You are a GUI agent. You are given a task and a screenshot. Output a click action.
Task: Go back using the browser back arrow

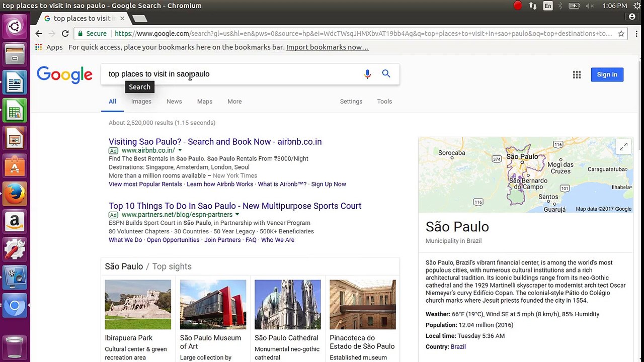pos(39,34)
